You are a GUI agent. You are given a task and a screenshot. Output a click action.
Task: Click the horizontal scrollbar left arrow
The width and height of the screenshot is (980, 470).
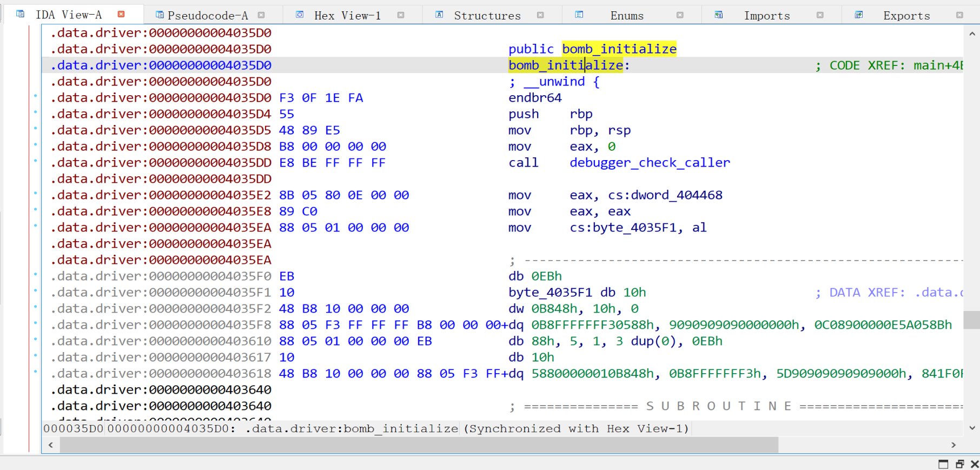(x=51, y=445)
